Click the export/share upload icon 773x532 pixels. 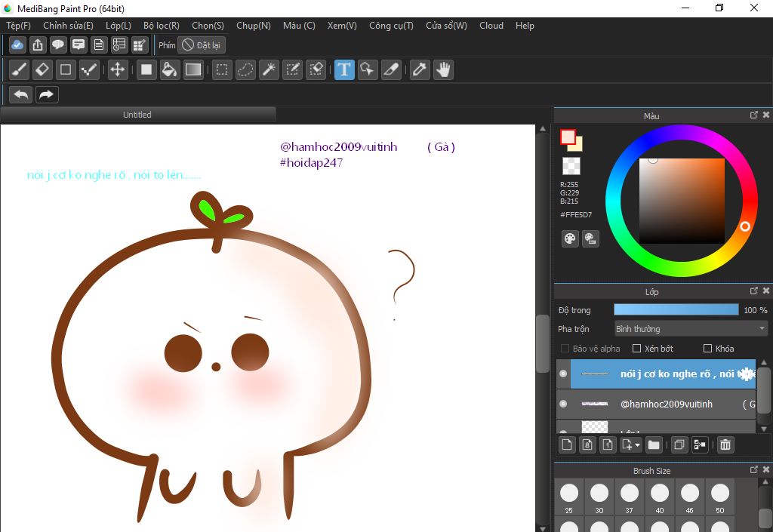coord(38,45)
